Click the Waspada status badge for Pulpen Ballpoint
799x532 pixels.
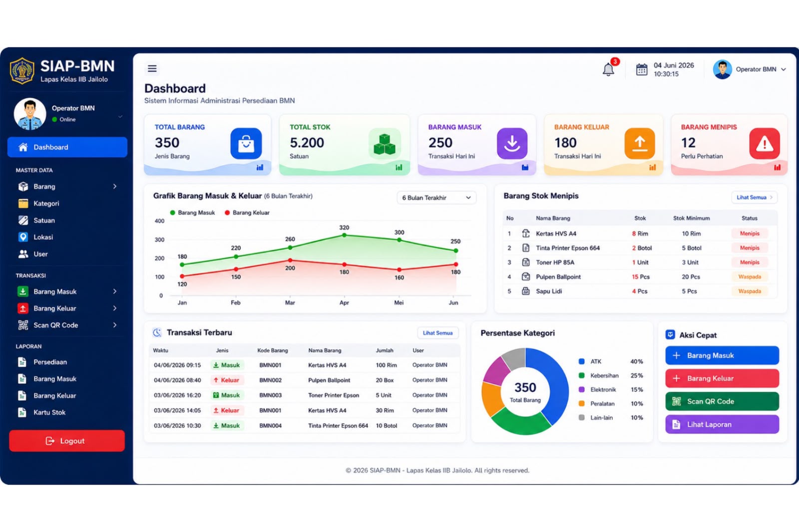tap(750, 277)
